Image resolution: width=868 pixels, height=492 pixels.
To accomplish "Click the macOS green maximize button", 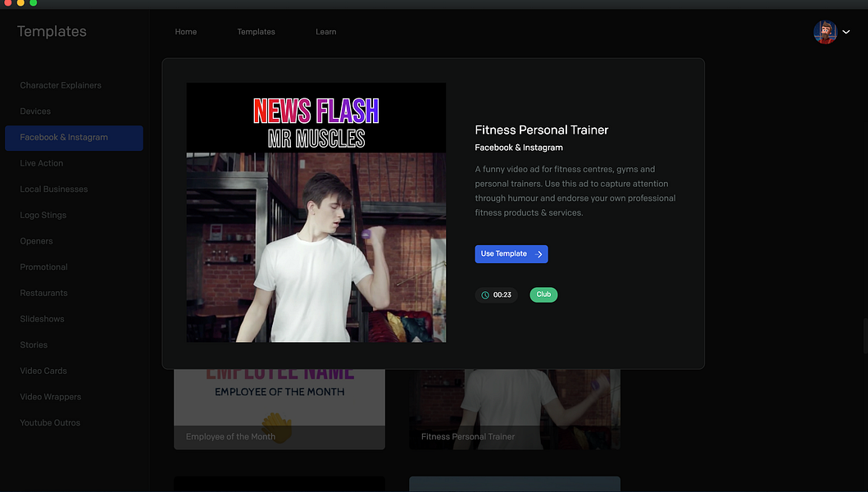I will click(34, 2).
